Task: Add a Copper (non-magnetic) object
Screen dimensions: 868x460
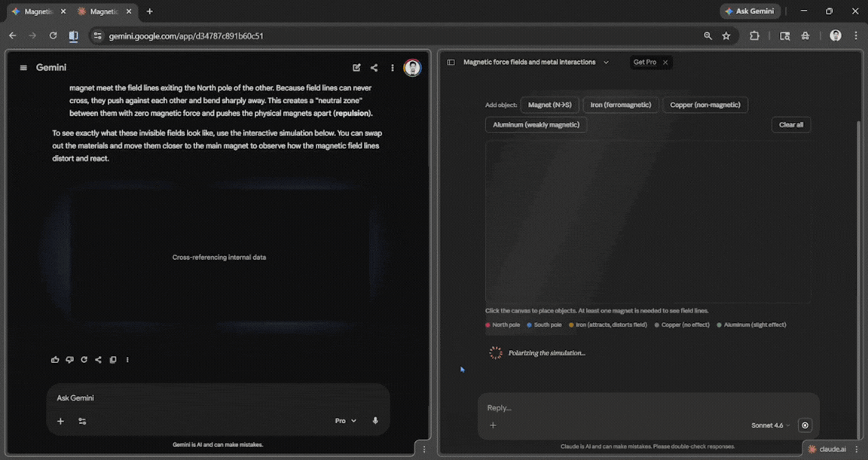Action: click(704, 105)
